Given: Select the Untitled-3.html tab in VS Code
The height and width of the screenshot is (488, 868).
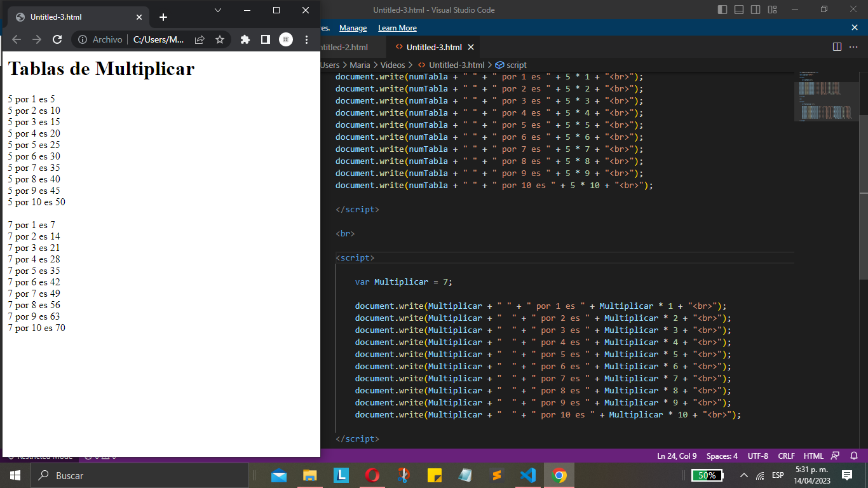Looking at the screenshot, I should (x=434, y=47).
